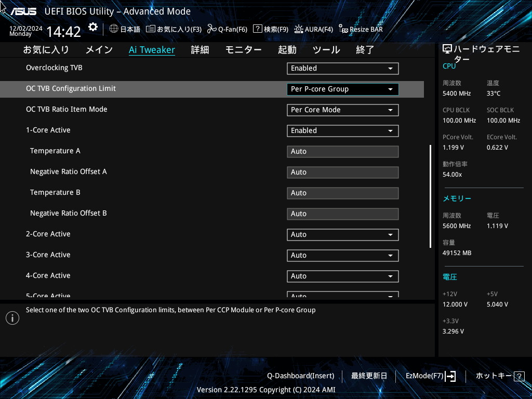Click the 3.296 V reading
Screen dimensions: 532x399
tap(453, 331)
